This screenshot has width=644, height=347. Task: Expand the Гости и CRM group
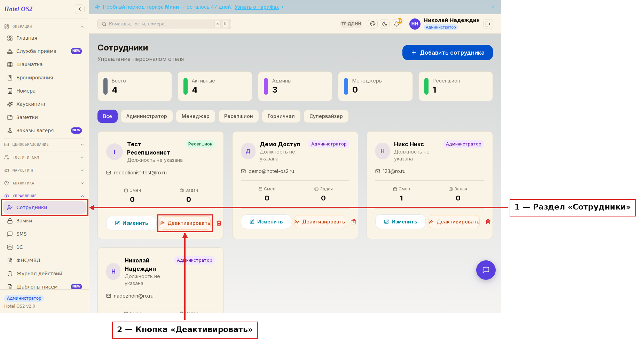[44, 157]
